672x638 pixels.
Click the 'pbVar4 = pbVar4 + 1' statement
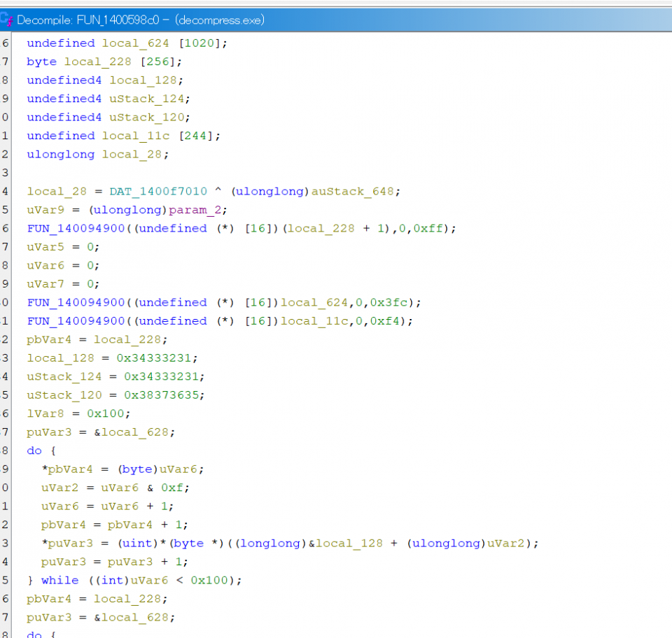tap(114, 525)
